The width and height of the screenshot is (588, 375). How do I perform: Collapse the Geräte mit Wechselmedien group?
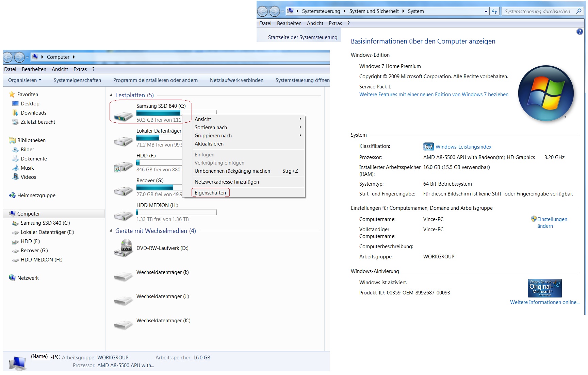pos(111,231)
